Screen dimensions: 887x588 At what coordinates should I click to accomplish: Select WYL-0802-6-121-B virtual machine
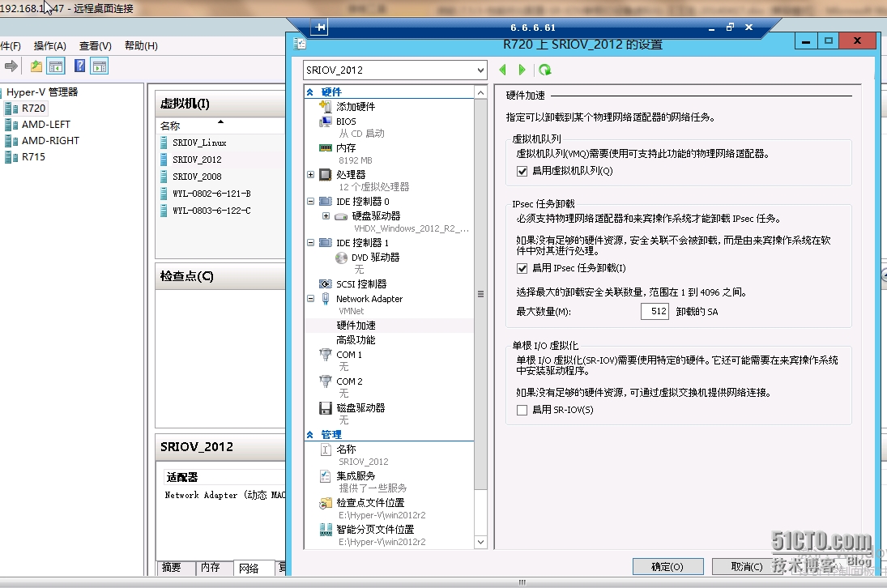coord(211,194)
